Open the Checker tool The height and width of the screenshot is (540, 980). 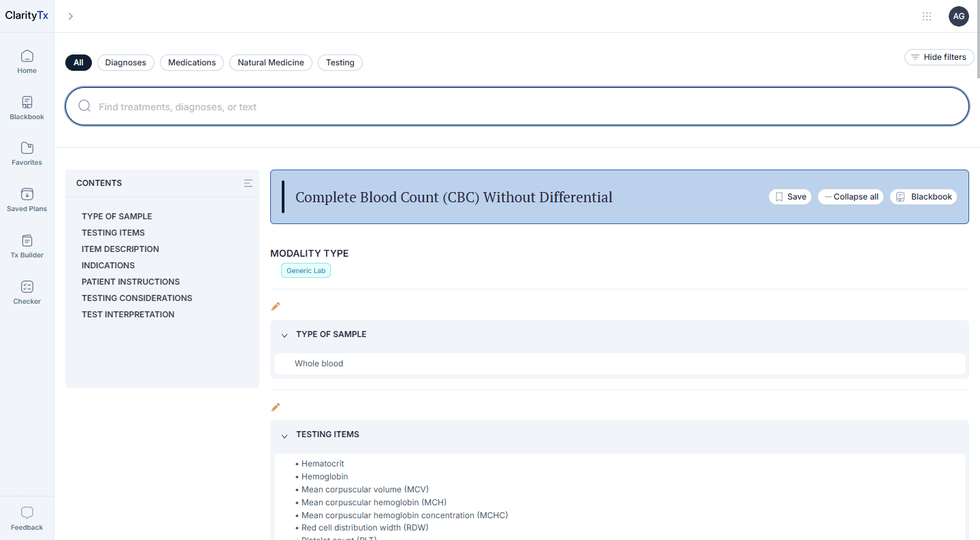pos(27,292)
